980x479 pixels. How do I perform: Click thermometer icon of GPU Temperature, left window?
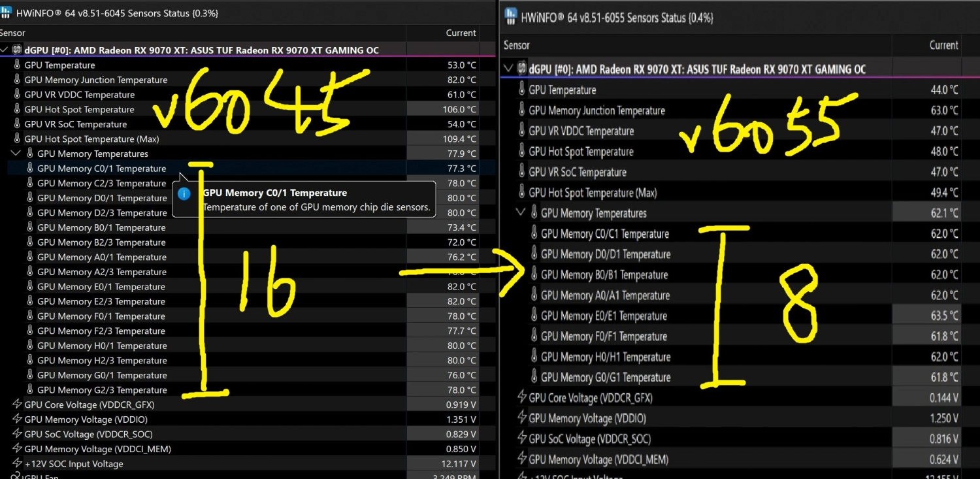(x=17, y=65)
